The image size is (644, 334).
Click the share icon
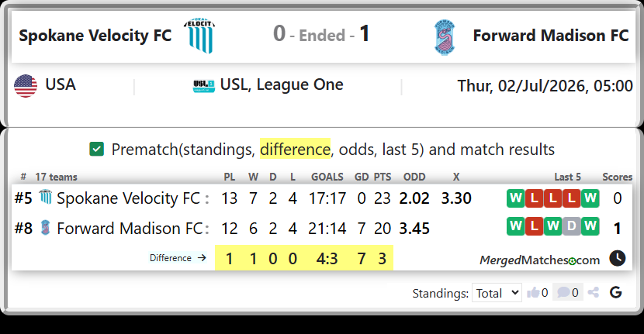(593, 293)
